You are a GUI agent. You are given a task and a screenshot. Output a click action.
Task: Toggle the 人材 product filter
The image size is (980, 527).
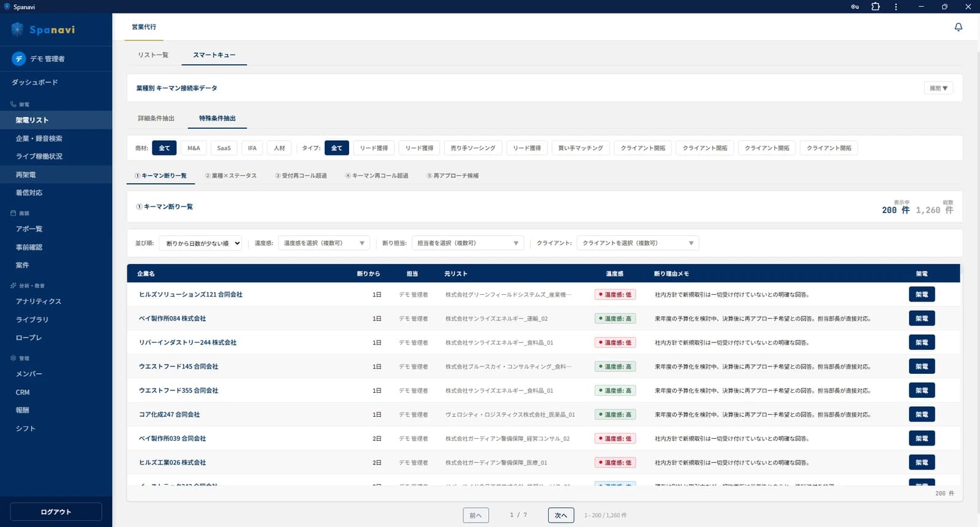point(279,148)
